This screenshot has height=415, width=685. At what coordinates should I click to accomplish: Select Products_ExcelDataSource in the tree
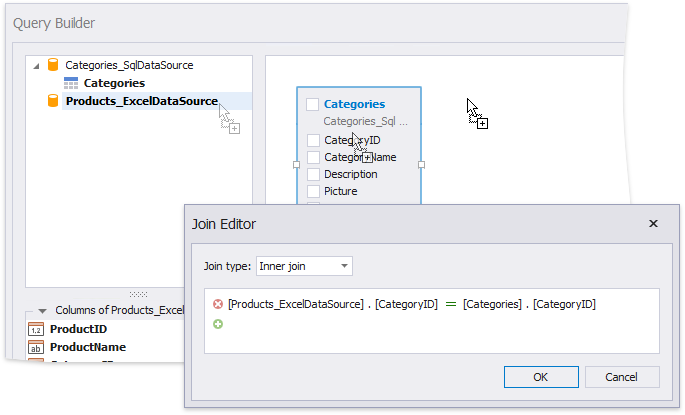141,101
